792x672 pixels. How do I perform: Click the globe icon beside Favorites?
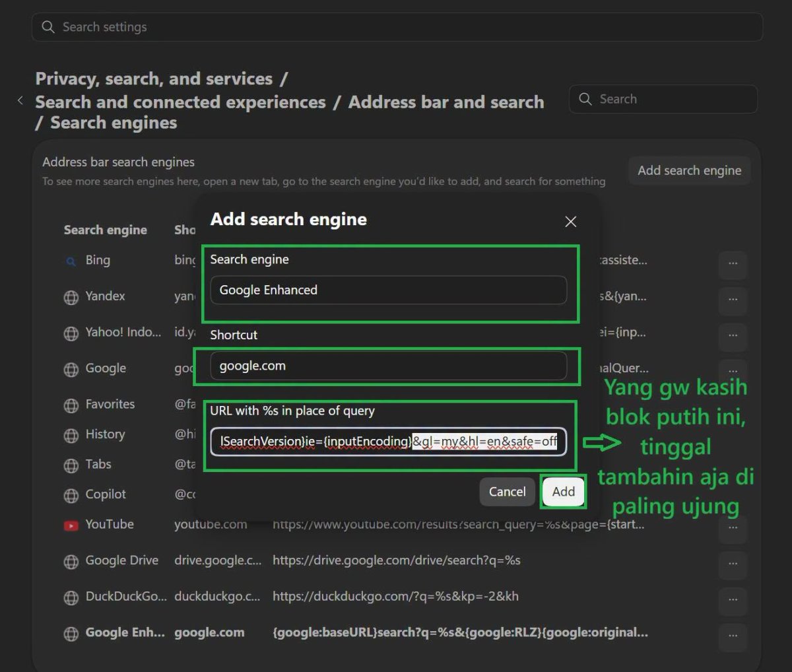pyautogui.click(x=71, y=405)
